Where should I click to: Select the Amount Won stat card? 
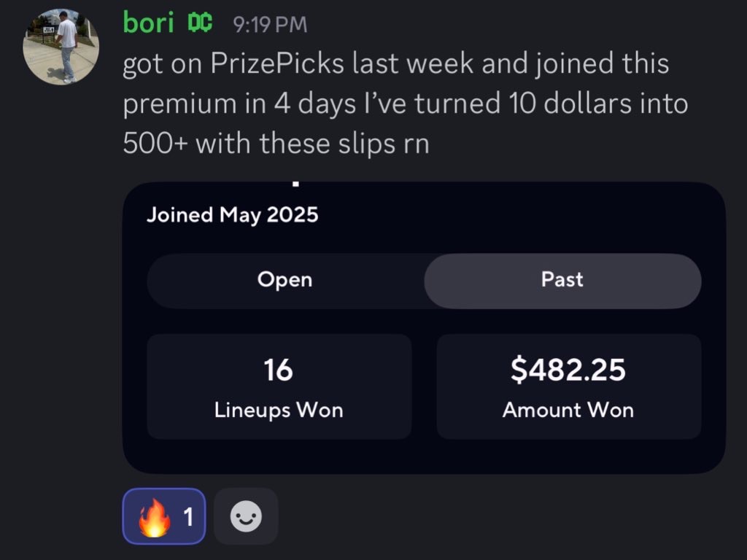click(569, 386)
